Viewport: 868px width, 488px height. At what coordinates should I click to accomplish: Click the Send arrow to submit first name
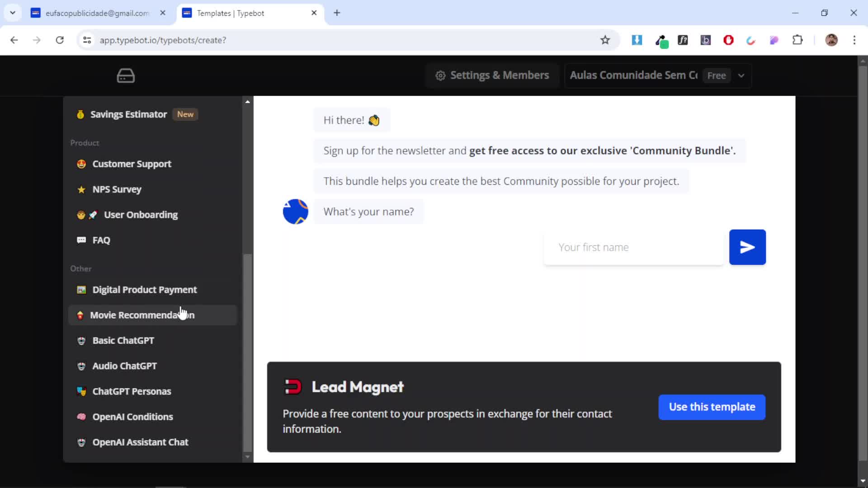[747, 247]
